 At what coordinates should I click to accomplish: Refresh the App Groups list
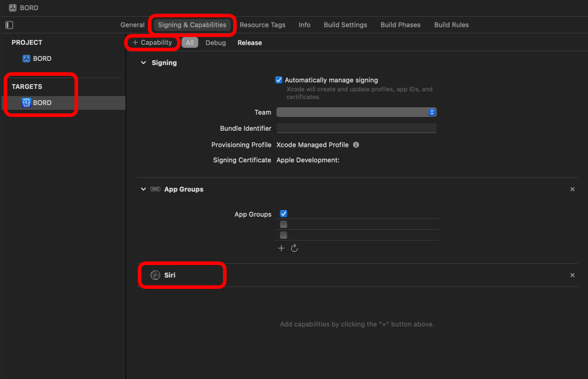[294, 248]
